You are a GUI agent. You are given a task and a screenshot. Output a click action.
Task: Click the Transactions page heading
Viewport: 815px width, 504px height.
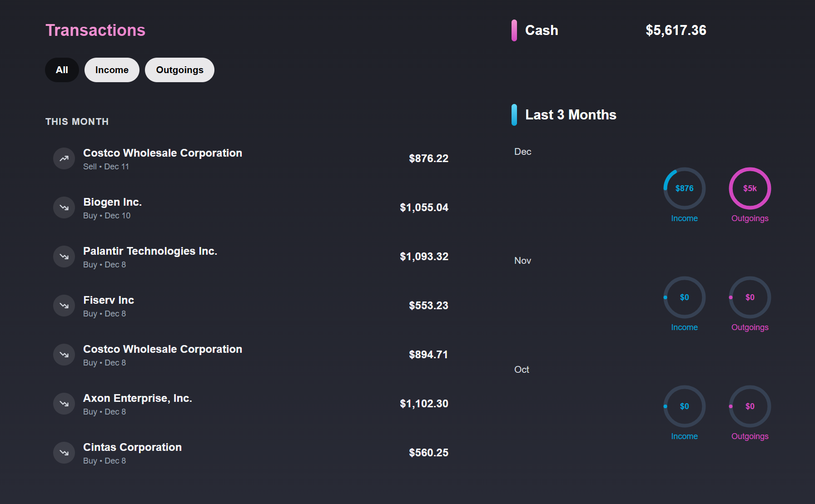pyautogui.click(x=95, y=30)
